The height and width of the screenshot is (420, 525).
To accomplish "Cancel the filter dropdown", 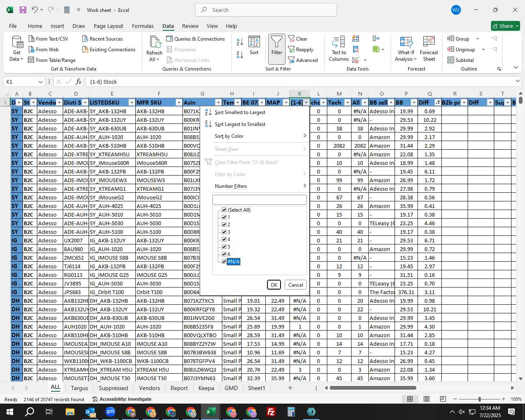I will 296,285.
